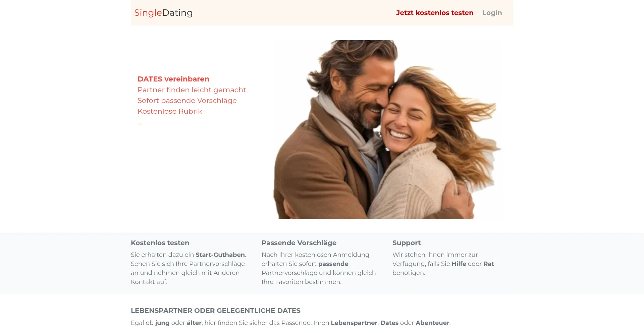The image size is (644, 333).
Task: Click 'Sofort passende Vorschläge' line
Action: click(x=187, y=101)
